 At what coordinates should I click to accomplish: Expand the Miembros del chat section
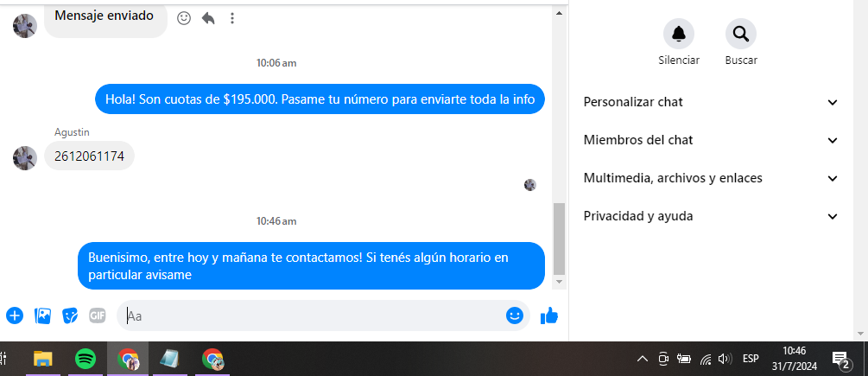click(711, 140)
